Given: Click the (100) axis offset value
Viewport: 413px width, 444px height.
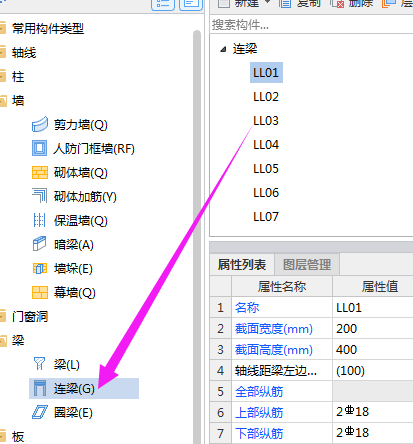Looking at the screenshot, I should 373,371.
